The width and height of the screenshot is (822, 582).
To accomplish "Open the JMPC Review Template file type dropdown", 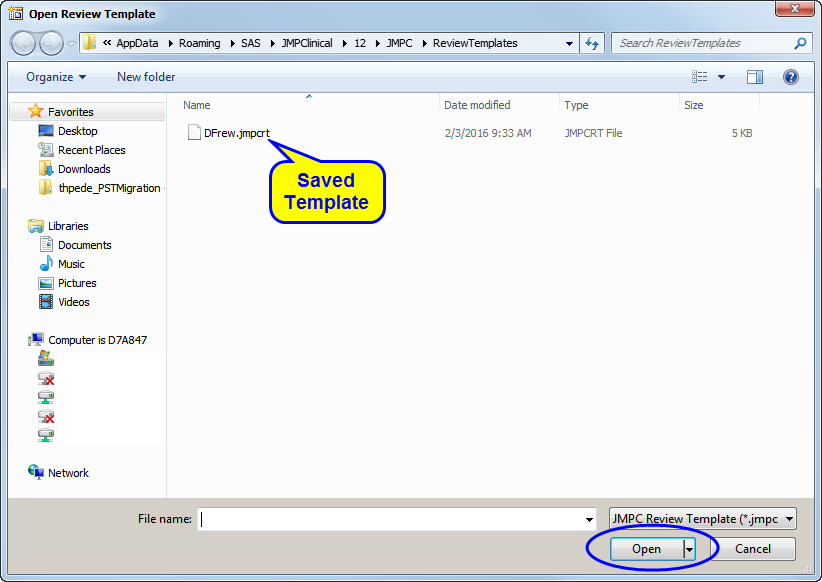I will pos(702,519).
